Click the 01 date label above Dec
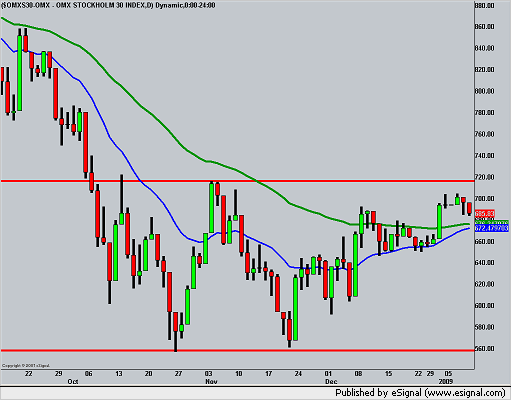The height and width of the screenshot is (400, 511). (328, 374)
